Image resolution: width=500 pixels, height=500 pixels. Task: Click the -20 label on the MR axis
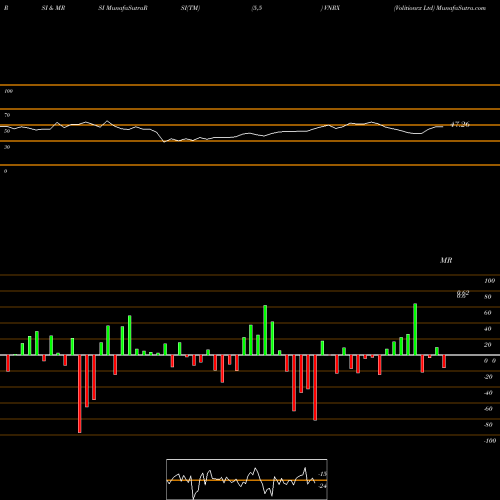pyautogui.click(x=488, y=377)
